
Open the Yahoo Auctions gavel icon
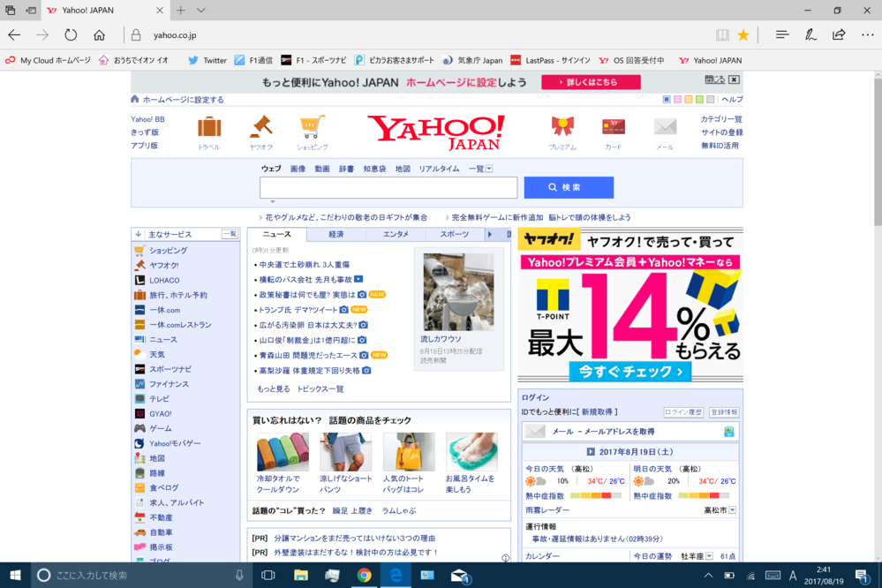pos(261,126)
